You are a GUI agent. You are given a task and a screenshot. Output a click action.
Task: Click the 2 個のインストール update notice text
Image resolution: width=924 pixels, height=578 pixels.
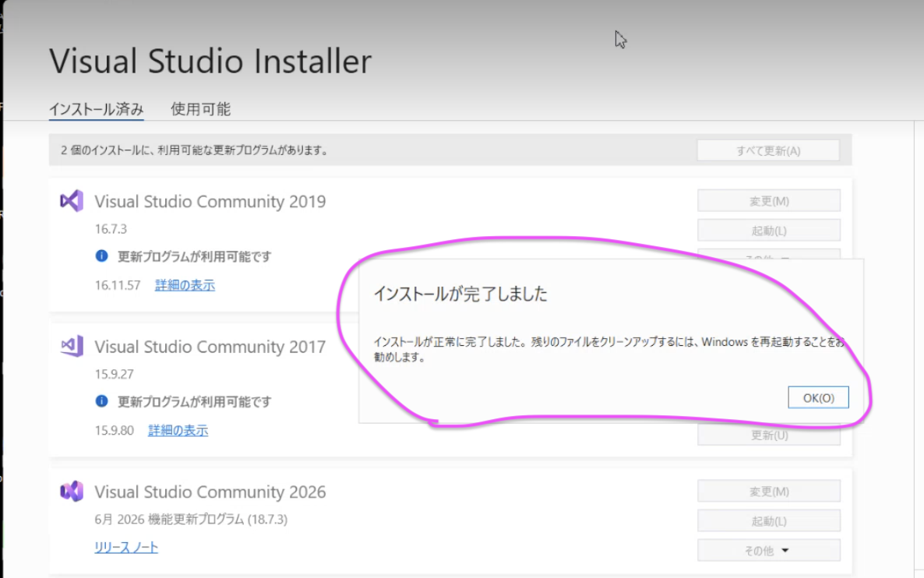click(x=195, y=150)
